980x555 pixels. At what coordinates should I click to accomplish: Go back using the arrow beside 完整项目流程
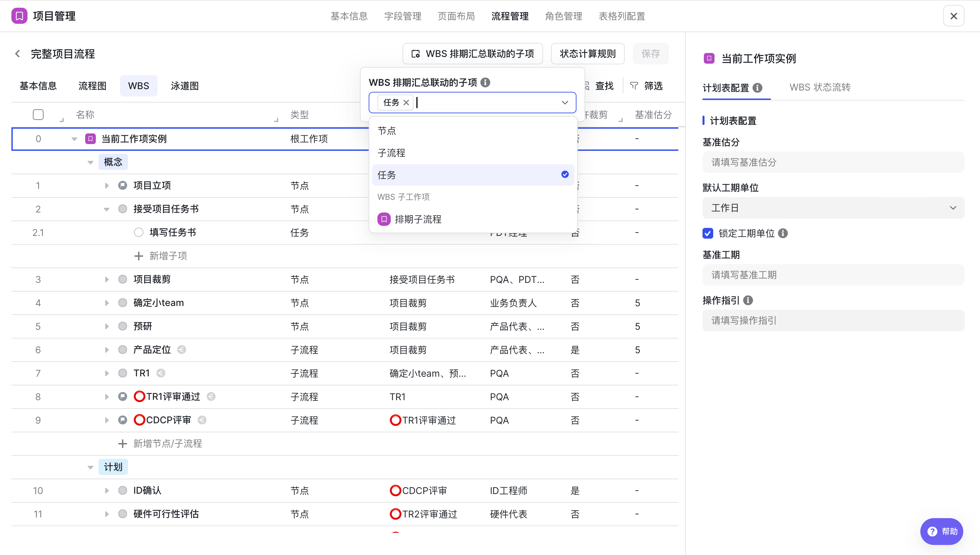tap(17, 54)
